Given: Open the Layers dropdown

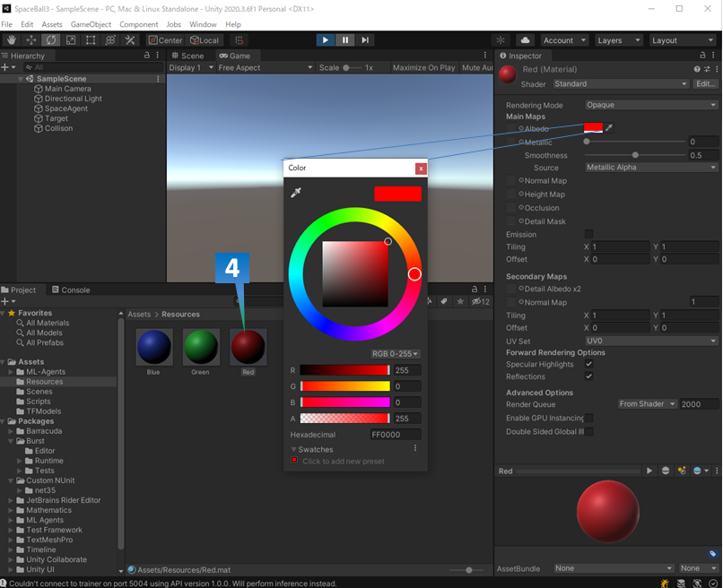Looking at the screenshot, I should click(x=619, y=40).
